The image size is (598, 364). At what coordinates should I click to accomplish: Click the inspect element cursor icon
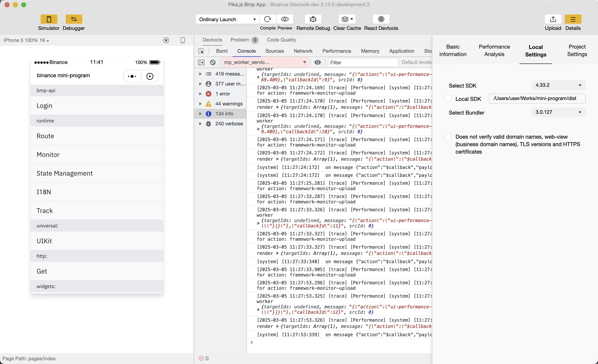coord(201,51)
